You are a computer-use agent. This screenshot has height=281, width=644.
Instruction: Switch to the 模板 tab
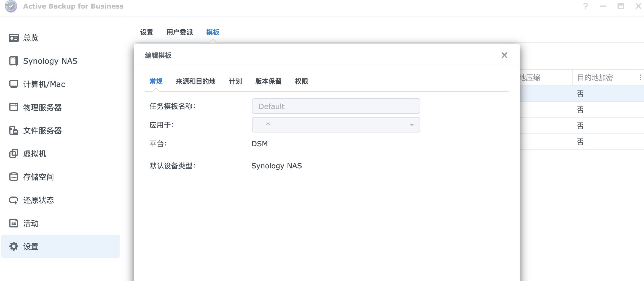[x=213, y=32]
